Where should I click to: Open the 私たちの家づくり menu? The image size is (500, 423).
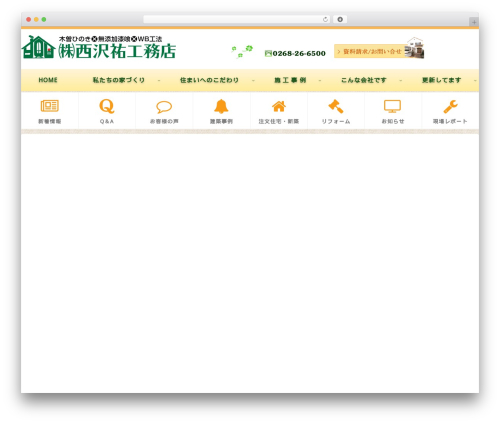point(119,80)
